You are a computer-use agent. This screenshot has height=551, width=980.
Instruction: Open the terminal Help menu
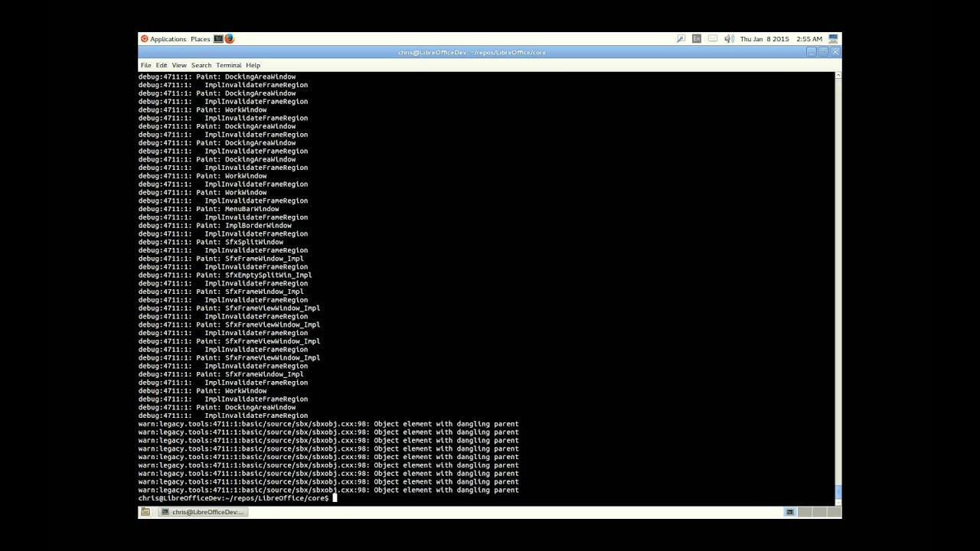point(253,65)
